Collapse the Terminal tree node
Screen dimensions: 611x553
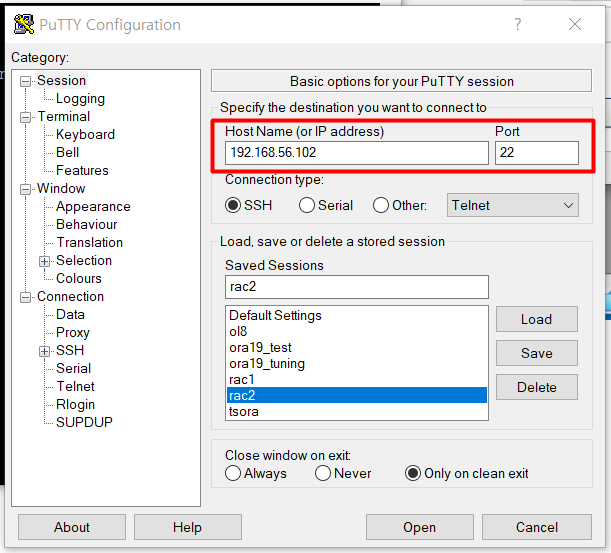point(25,117)
